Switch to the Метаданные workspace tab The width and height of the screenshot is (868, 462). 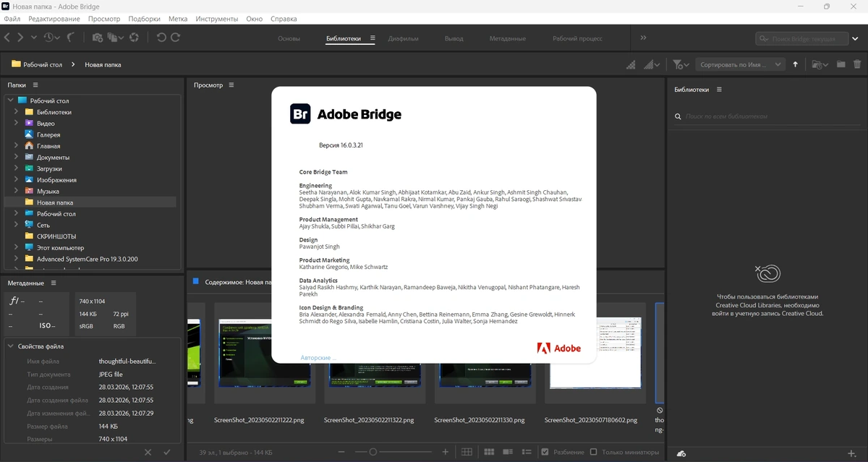tap(507, 38)
